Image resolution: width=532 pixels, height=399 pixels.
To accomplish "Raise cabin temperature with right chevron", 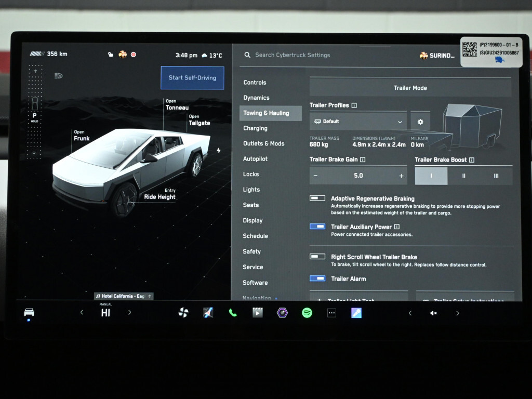I will click(129, 313).
